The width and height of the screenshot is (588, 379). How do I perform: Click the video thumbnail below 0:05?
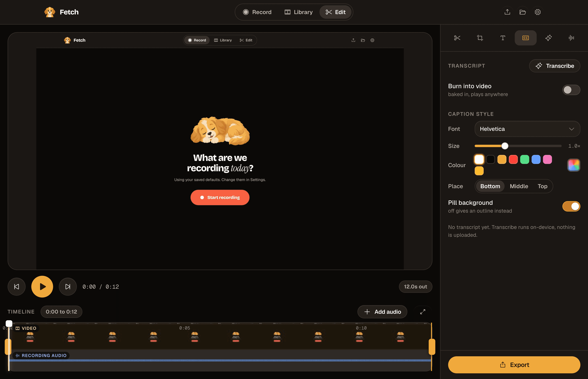[194, 337]
